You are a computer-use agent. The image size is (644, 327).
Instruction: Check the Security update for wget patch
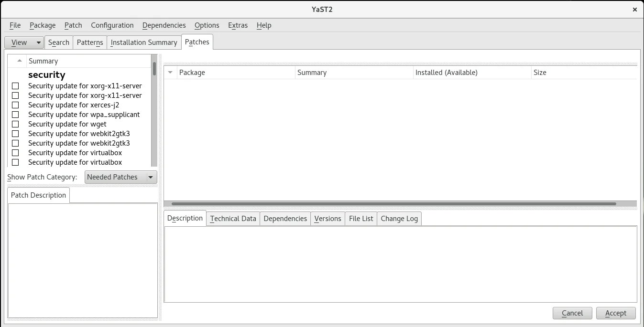click(15, 124)
